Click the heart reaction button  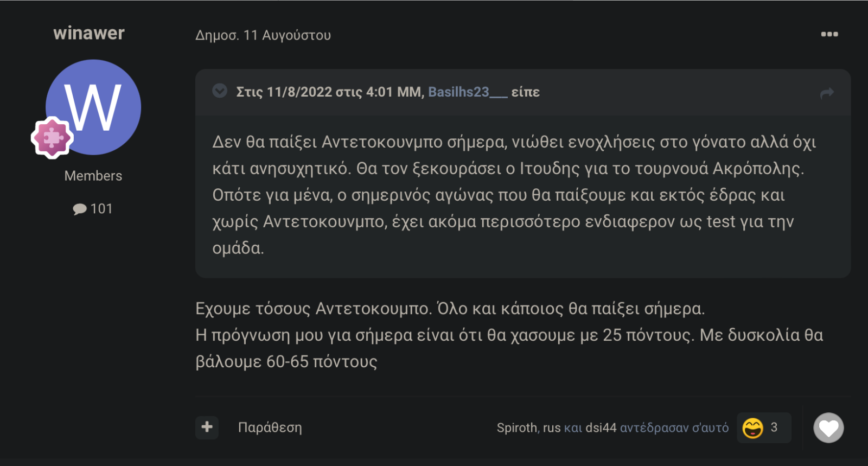(828, 428)
